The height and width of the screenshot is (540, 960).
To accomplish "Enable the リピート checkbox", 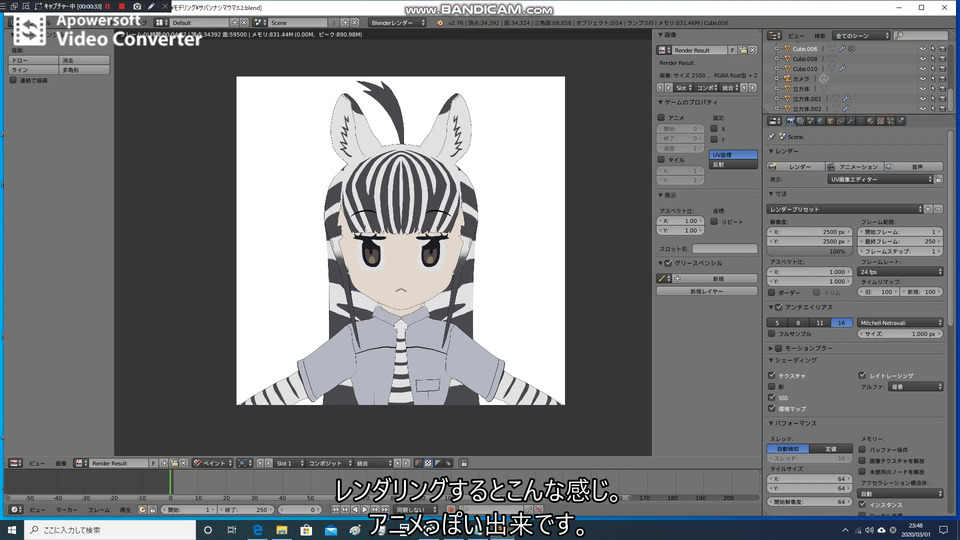I will [714, 222].
